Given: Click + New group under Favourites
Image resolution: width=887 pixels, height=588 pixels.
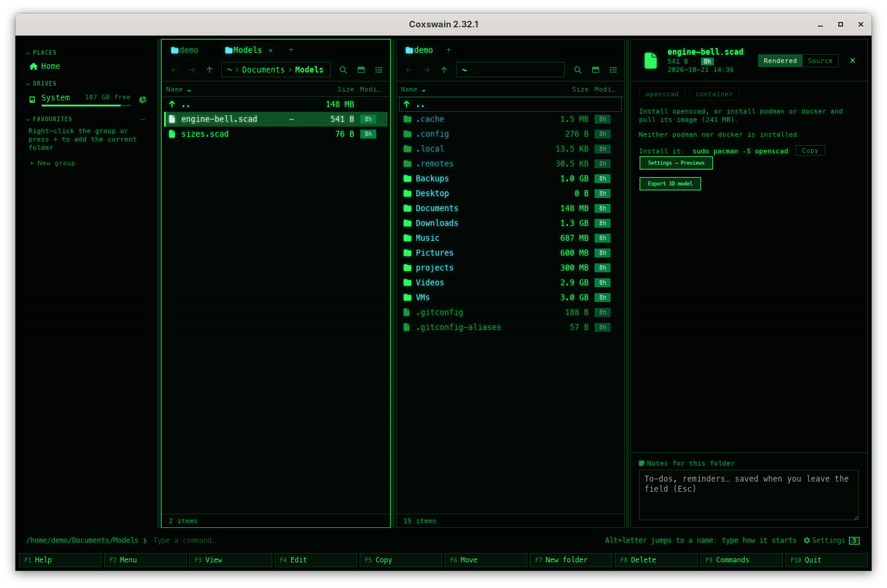Looking at the screenshot, I should pos(52,163).
